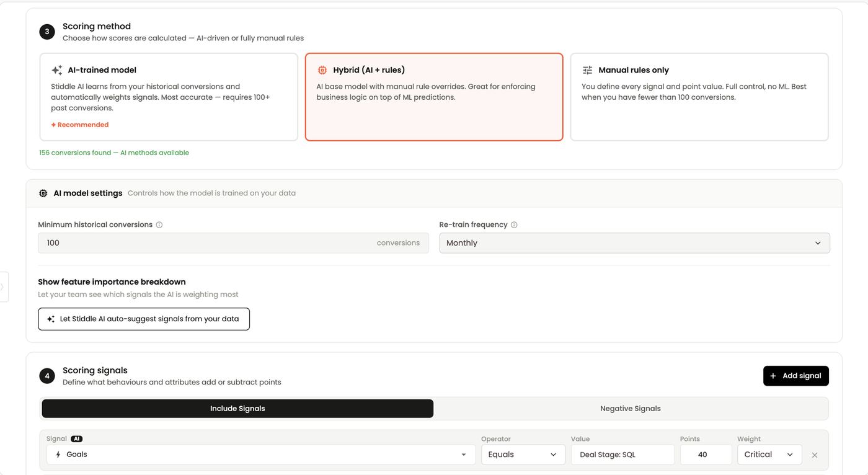Click the sliders icon on Manual rules only card

tap(587, 70)
